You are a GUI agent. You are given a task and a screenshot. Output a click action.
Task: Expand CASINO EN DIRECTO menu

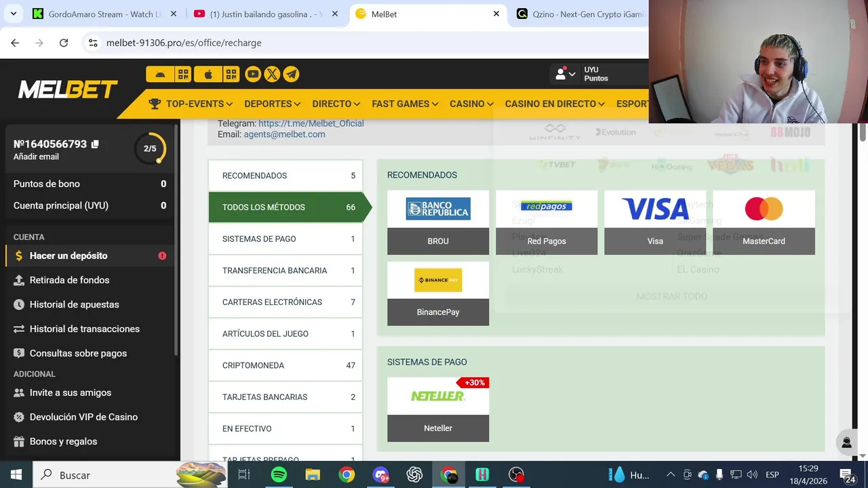[x=555, y=104]
